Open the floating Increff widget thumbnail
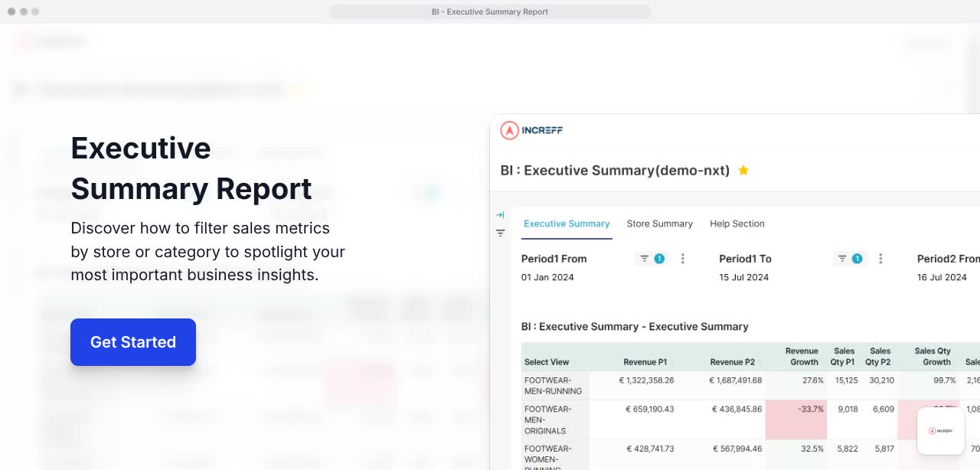 click(x=941, y=431)
